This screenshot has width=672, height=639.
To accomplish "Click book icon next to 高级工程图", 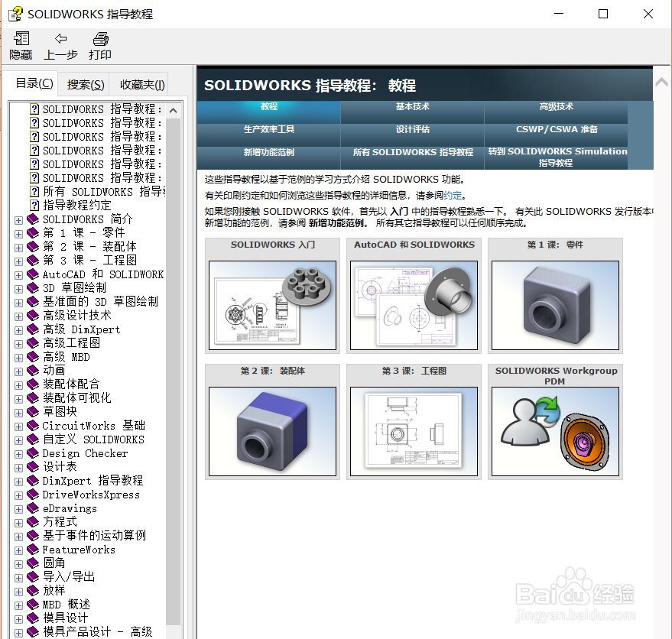I will (33, 343).
